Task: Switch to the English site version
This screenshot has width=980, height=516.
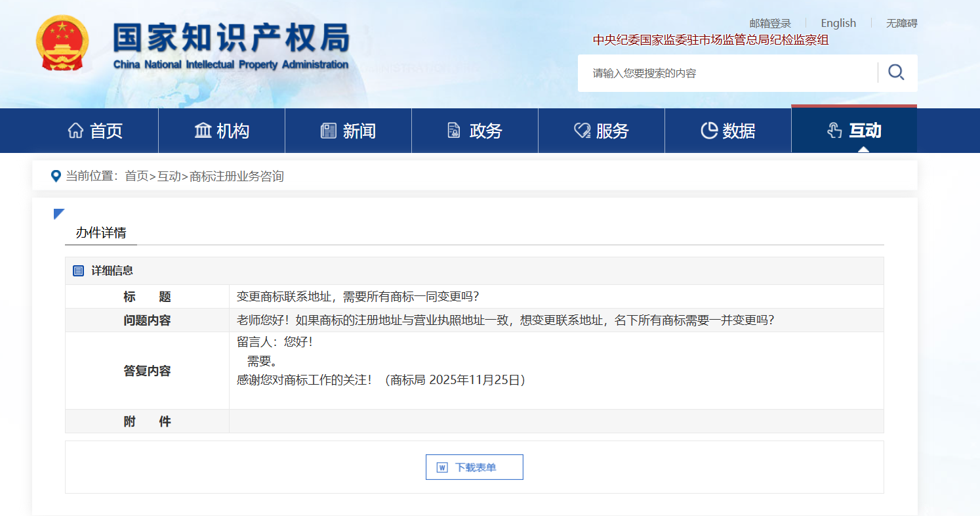Action: [838, 23]
